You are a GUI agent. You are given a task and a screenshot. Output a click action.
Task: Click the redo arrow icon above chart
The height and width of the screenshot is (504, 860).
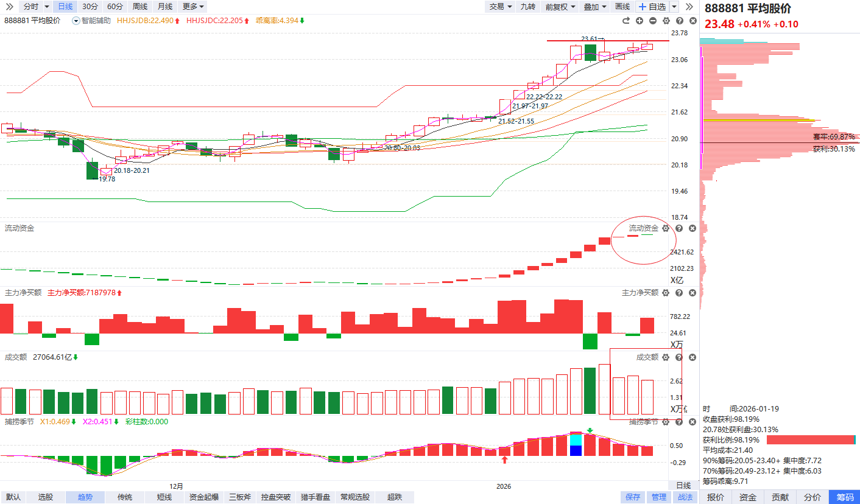(x=626, y=21)
